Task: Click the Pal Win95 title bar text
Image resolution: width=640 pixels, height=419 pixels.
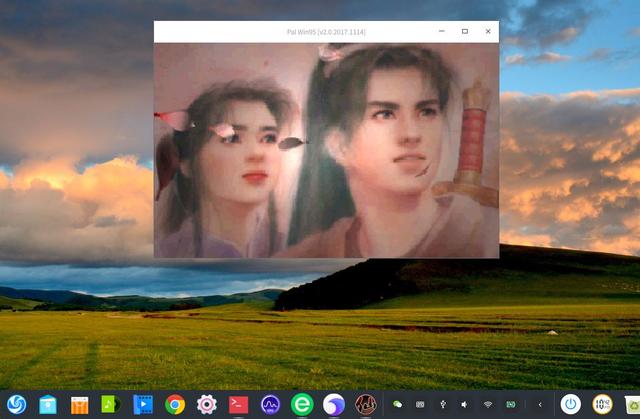Action: 326,32
